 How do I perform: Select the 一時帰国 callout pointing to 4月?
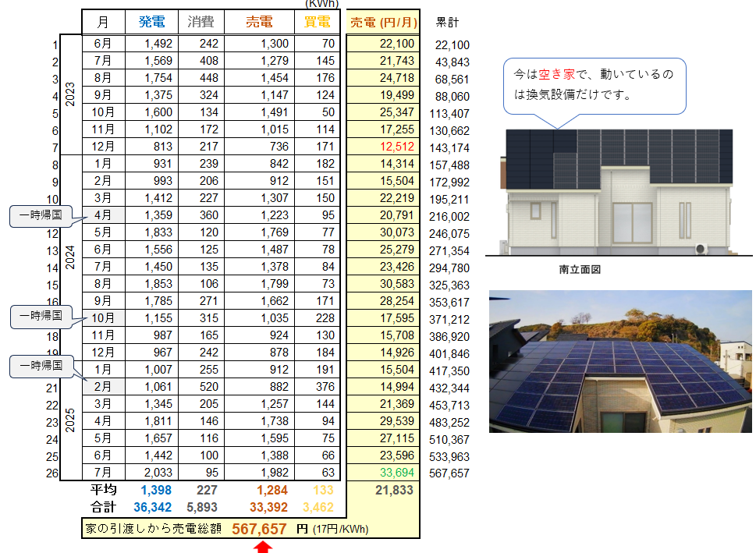point(41,215)
